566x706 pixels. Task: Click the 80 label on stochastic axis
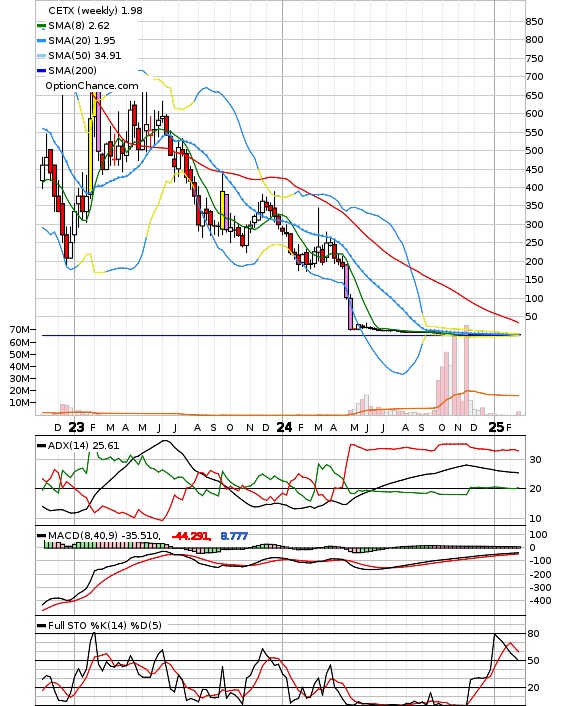click(534, 634)
